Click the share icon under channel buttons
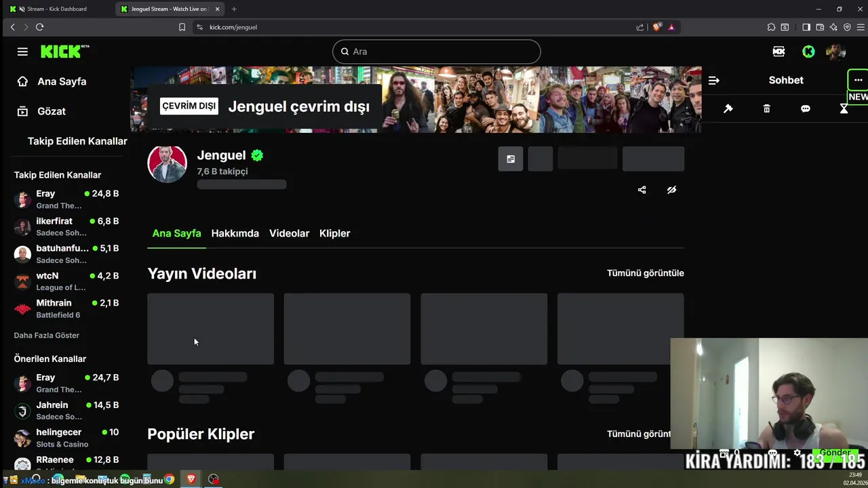 point(642,190)
